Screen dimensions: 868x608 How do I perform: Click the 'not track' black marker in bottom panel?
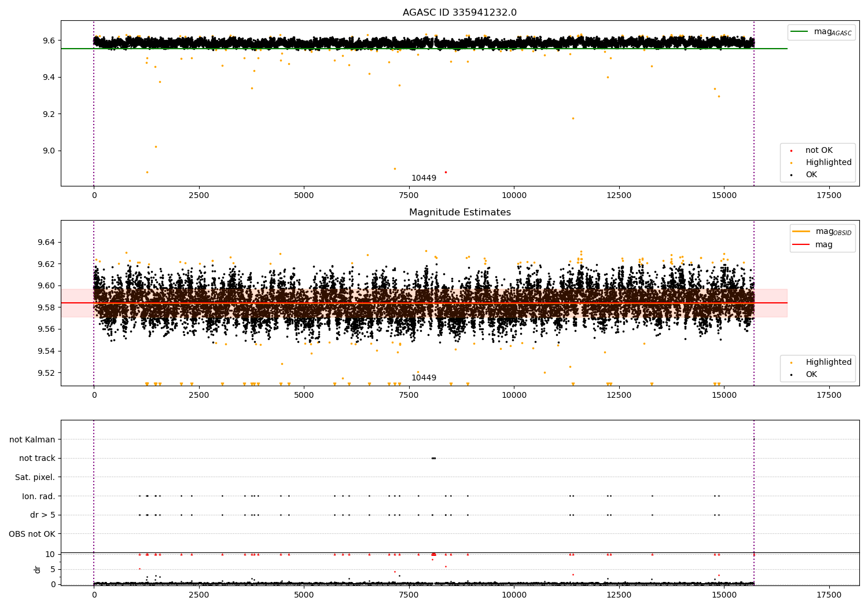(x=433, y=458)
